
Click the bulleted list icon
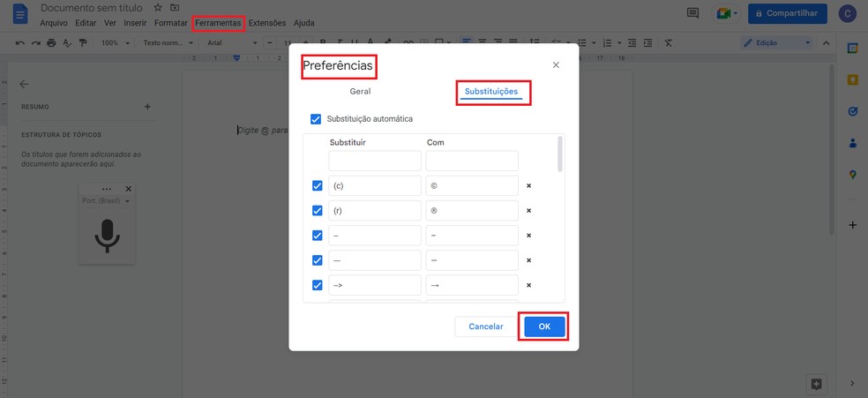(x=582, y=42)
